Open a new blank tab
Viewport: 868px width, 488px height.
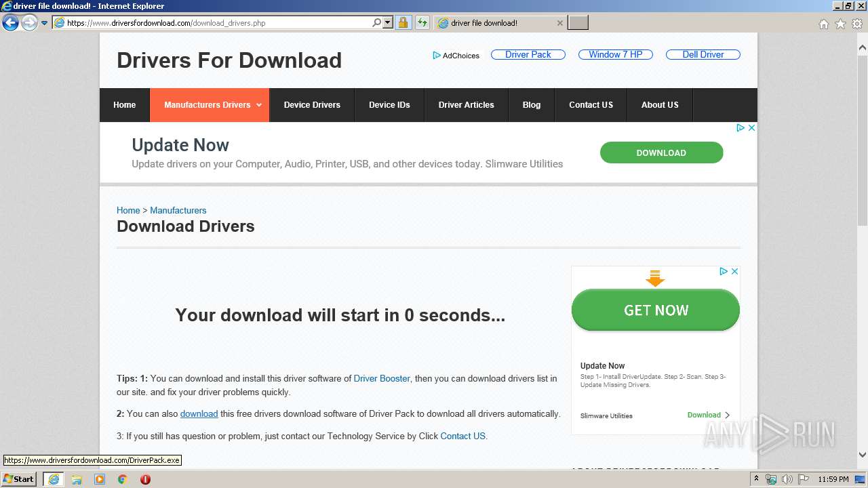(578, 23)
